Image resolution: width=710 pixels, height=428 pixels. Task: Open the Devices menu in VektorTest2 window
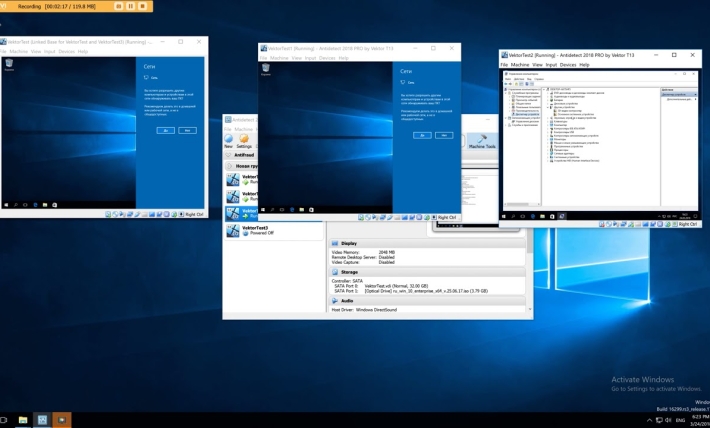coord(568,65)
